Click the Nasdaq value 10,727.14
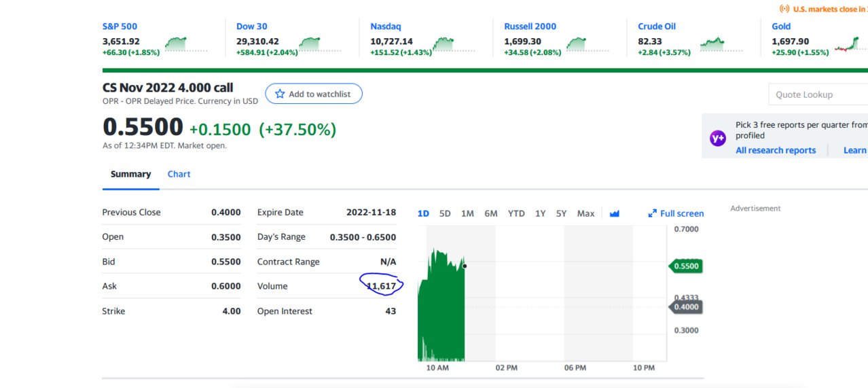The height and width of the screenshot is (388, 868). (391, 41)
